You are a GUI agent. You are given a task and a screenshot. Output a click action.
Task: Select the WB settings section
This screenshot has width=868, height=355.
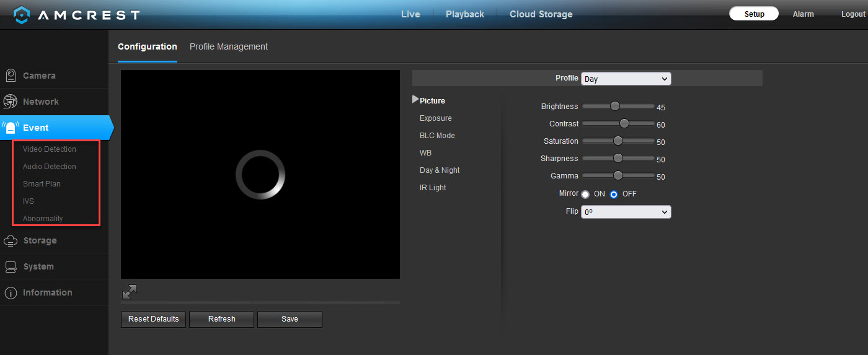coord(425,153)
